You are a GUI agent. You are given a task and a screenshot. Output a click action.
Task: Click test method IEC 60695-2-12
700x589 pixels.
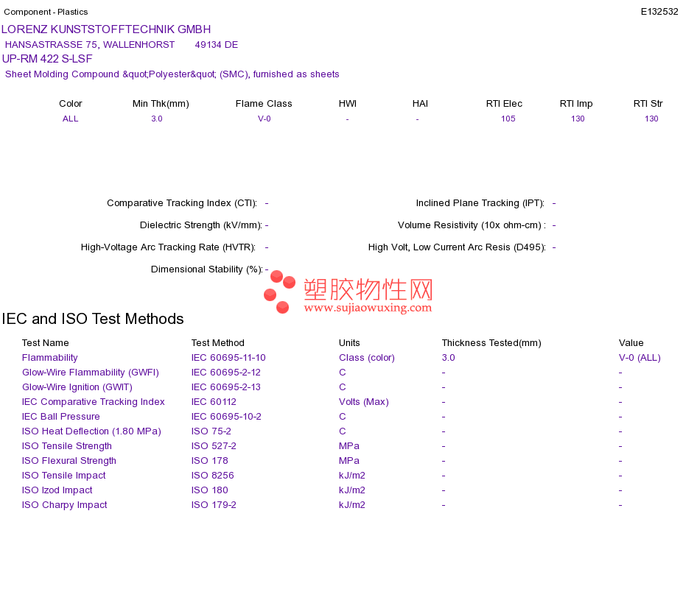(226, 372)
